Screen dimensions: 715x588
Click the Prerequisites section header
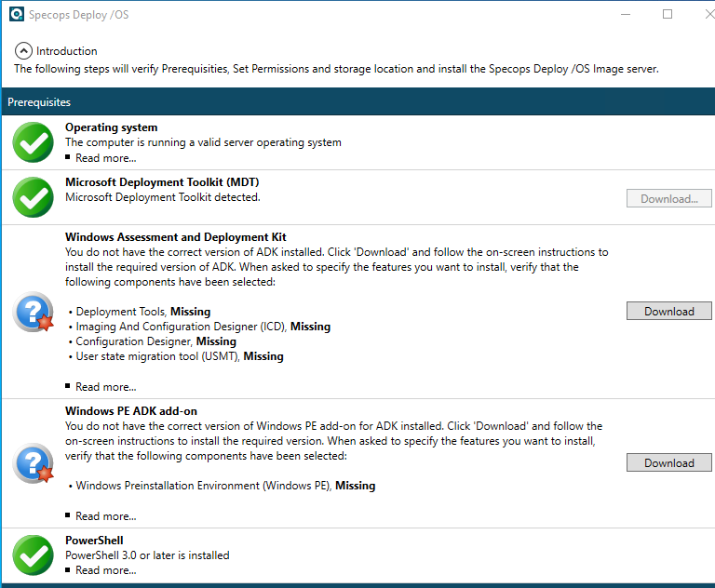pyautogui.click(x=358, y=101)
